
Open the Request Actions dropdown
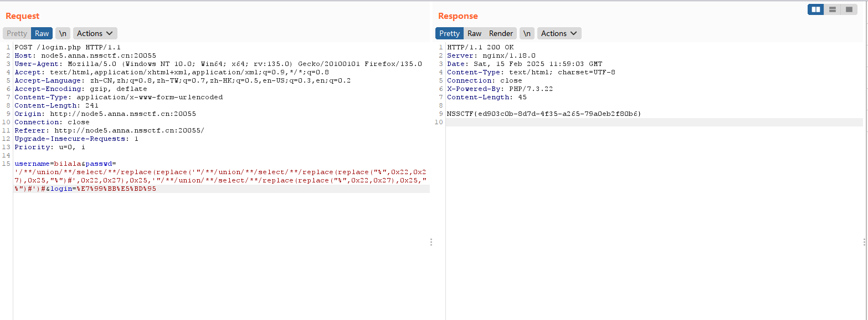click(95, 33)
